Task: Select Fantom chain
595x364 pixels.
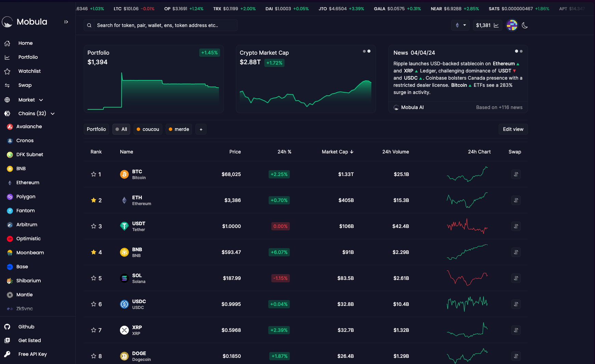Action: (x=25, y=211)
